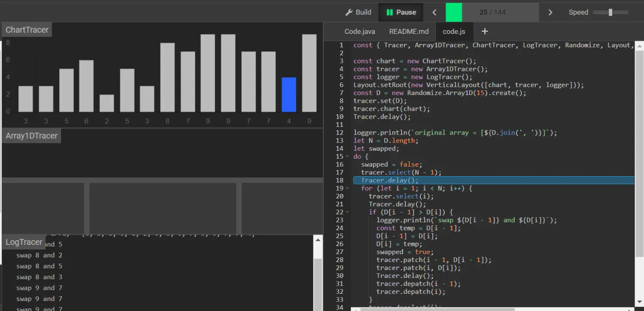Click 'let N = D.length;' on line 13
The width and height of the screenshot is (644, 311).
point(386,140)
